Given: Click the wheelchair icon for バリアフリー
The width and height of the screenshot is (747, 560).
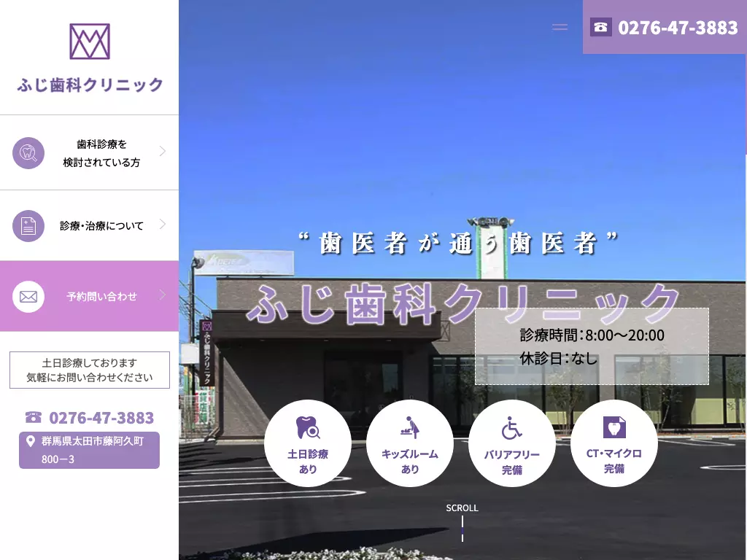Looking at the screenshot, I should (x=511, y=427).
